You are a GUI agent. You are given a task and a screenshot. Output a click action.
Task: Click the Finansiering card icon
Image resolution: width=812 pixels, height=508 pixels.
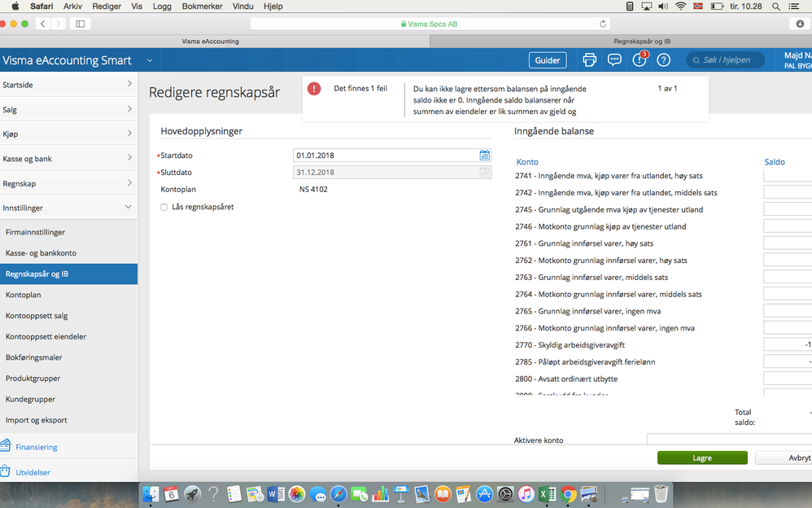coord(6,445)
